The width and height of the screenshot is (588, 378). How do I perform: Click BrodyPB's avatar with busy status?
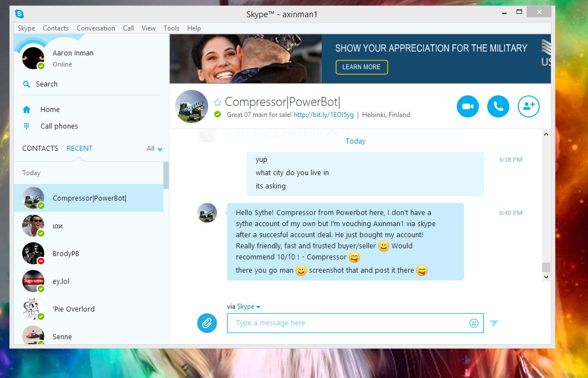[33, 253]
